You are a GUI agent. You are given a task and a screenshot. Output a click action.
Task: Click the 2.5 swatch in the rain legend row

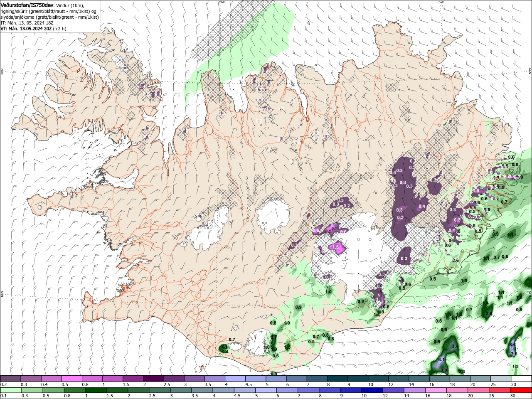[x=159, y=390]
